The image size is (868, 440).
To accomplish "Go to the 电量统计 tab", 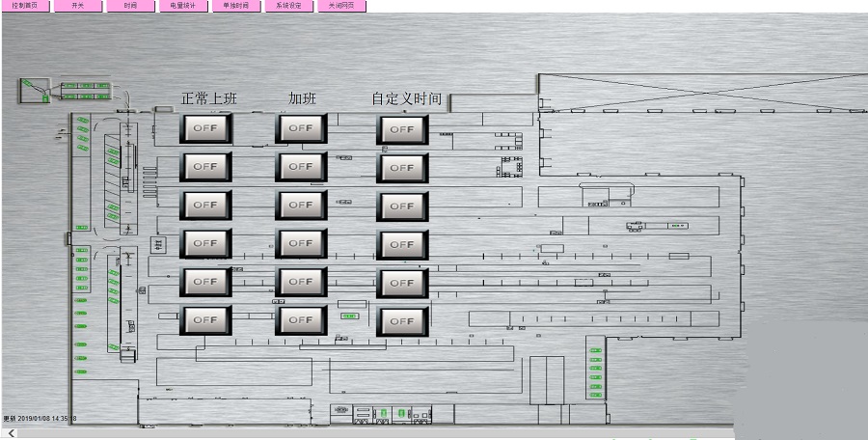I will pyautogui.click(x=183, y=6).
